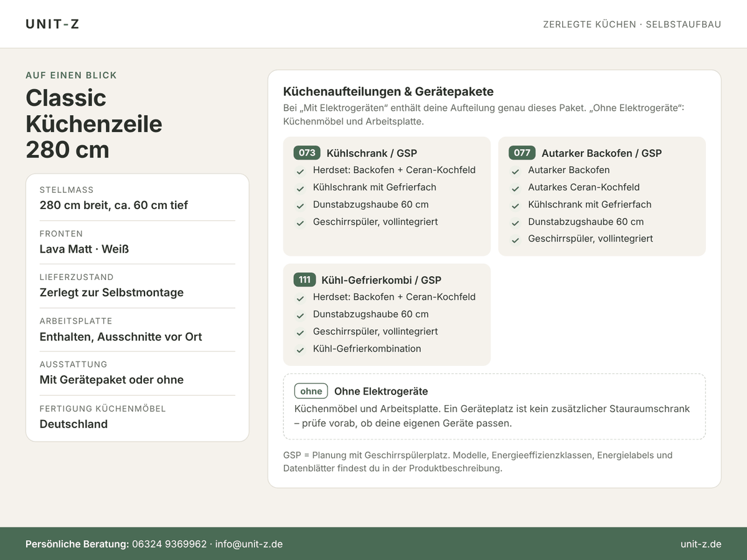Image resolution: width=747 pixels, height=560 pixels.
Task: Click checkmark beside Kühlschrank mit Gefrierfach in Kühlschrank / GSP card
Action: tap(301, 188)
